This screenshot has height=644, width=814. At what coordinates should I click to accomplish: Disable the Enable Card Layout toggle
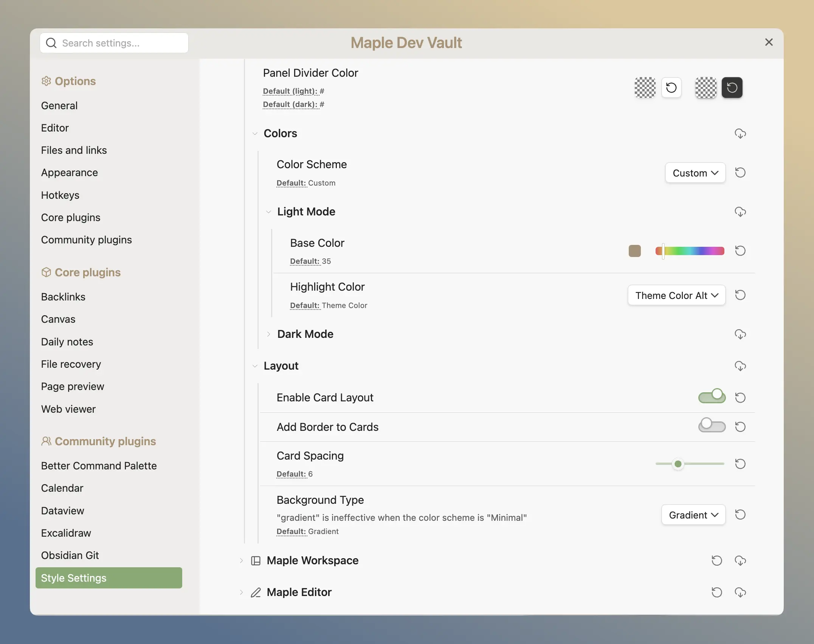tap(712, 397)
